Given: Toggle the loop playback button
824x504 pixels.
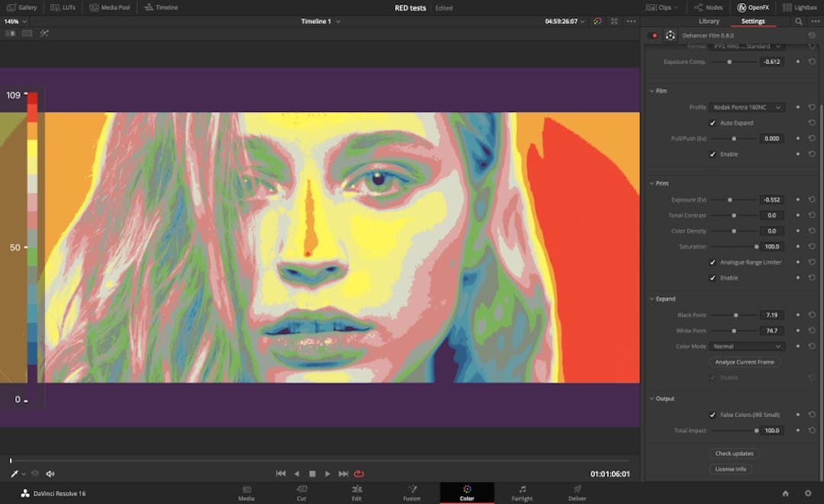Looking at the screenshot, I should 359,474.
